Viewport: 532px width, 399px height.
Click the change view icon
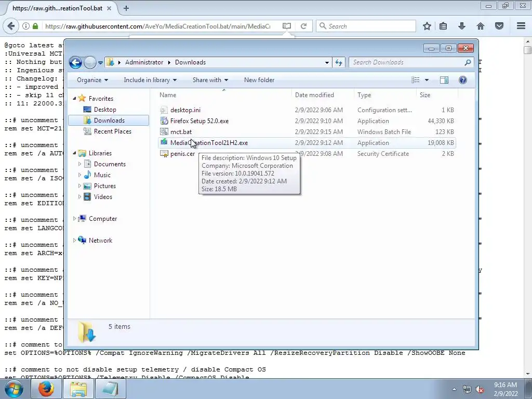[416, 80]
